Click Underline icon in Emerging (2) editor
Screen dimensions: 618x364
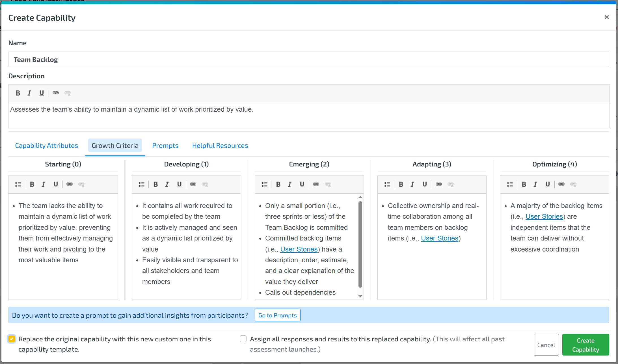coord(302,184)
